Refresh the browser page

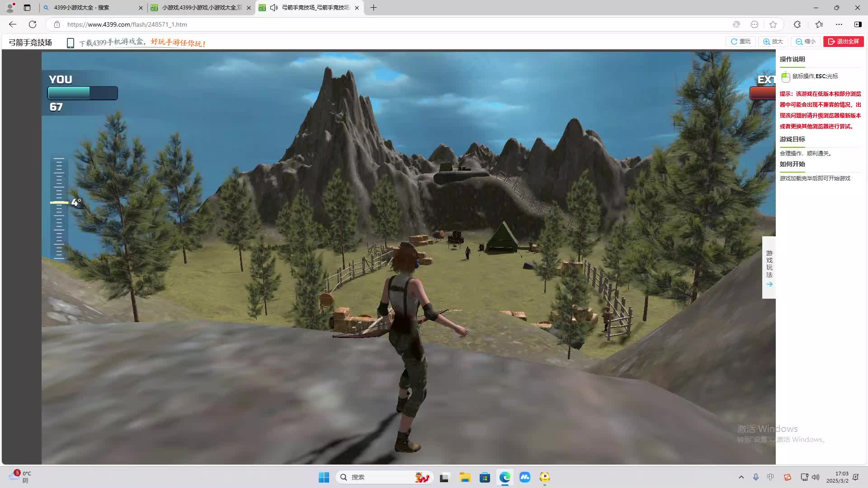point(33,24)
